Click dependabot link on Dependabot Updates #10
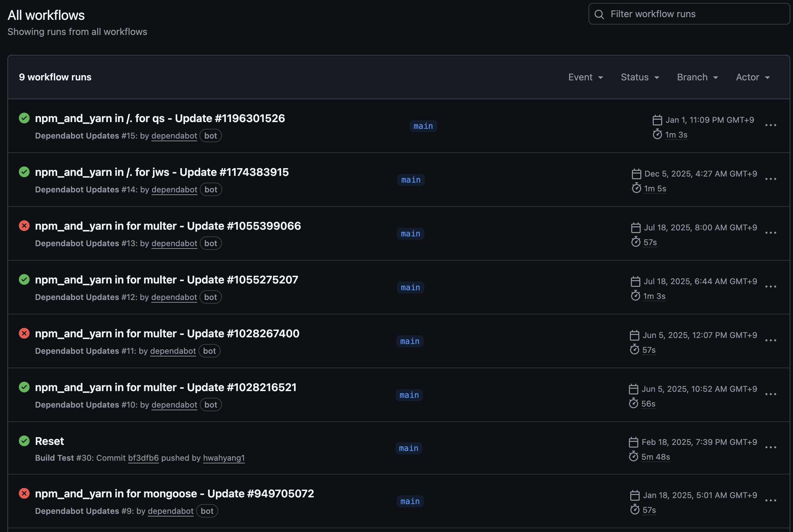 point(174,405)
